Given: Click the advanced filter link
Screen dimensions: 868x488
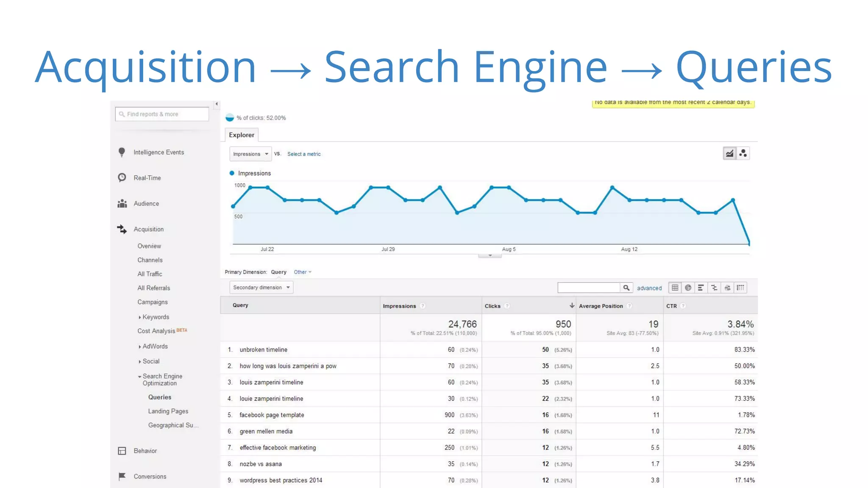Looking at the screenshot, I should pyautogui.click(x=649, y=288).
